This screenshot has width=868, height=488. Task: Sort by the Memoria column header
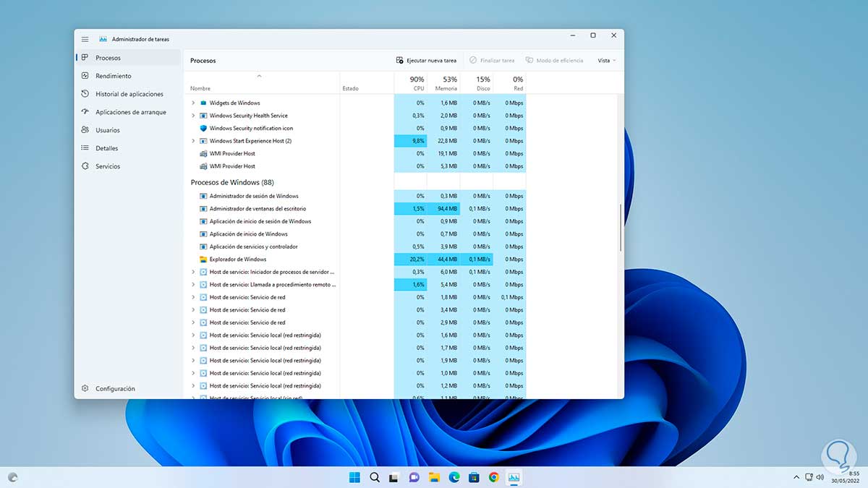tap(446, 83)
